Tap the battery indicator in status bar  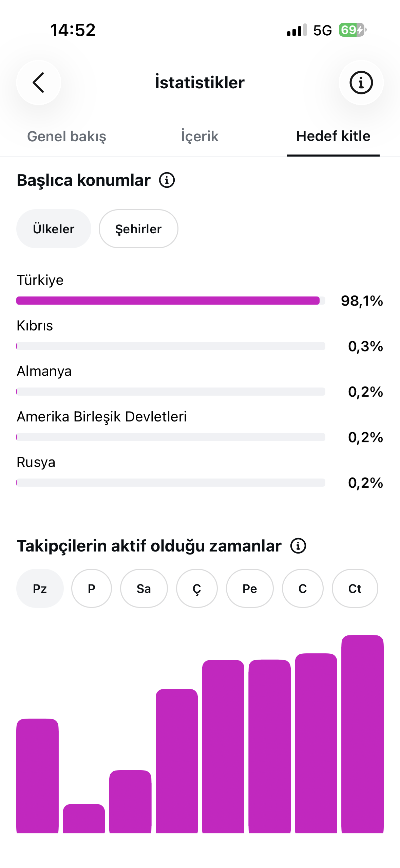[352, 30]
